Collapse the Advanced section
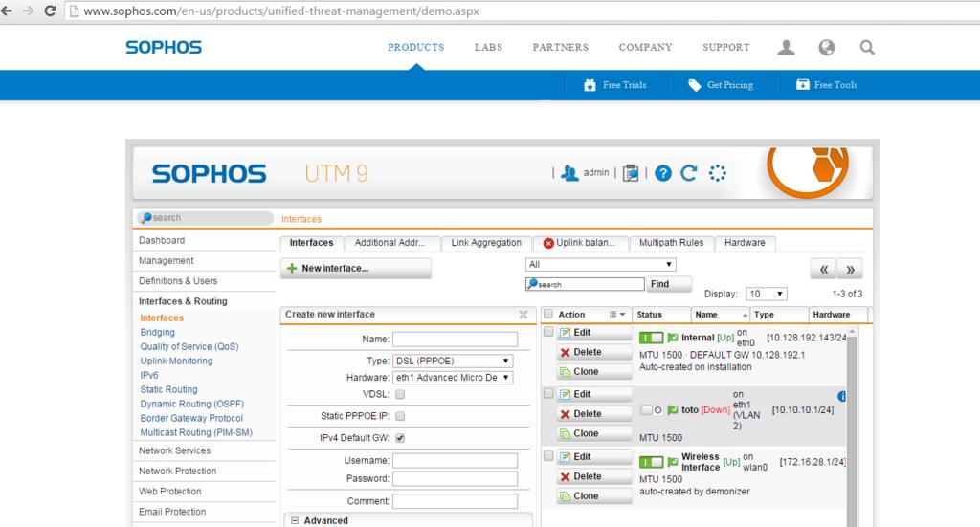This screenshot has height=527, width=980. (x=295, y=520)
